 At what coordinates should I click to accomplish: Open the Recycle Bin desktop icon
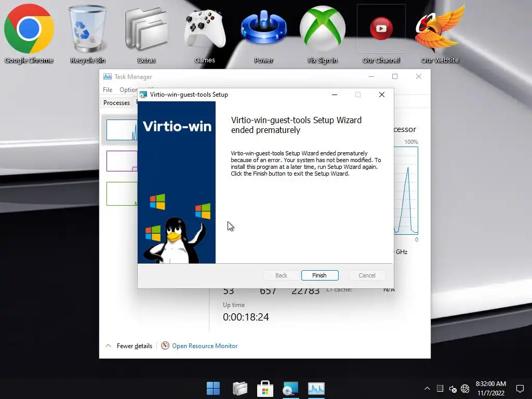pyautogui.click(x=88, y=34)
